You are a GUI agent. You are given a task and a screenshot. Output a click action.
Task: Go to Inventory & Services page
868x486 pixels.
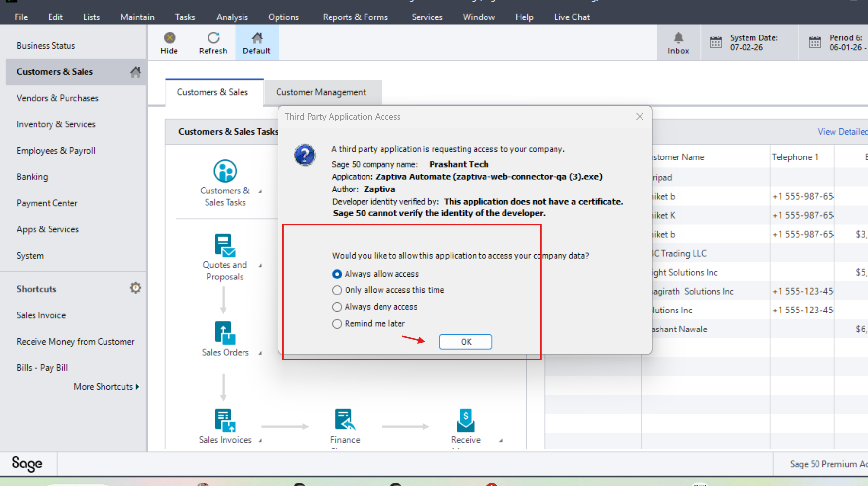[56, 124]
